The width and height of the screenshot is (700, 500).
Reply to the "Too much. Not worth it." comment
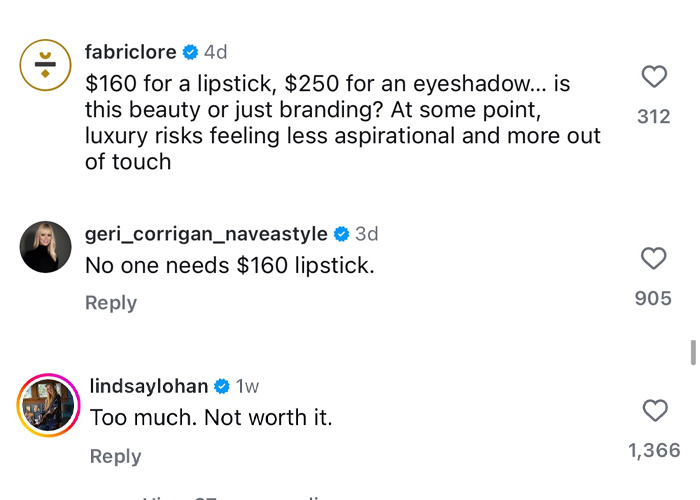(116, 456)
